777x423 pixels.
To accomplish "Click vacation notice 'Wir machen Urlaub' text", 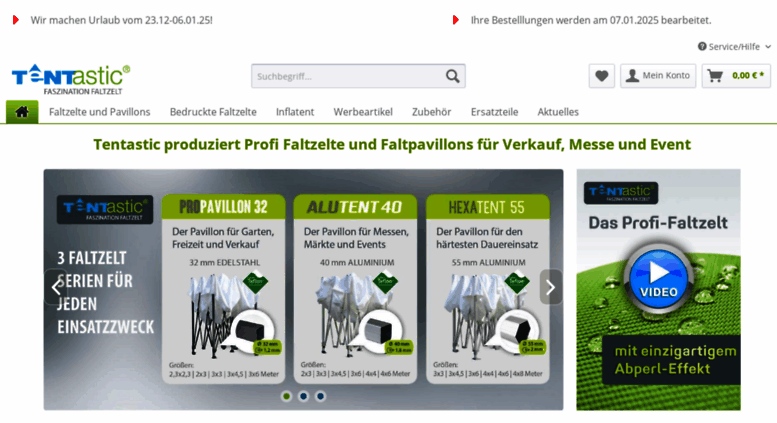I will click(x=121, y=20).
